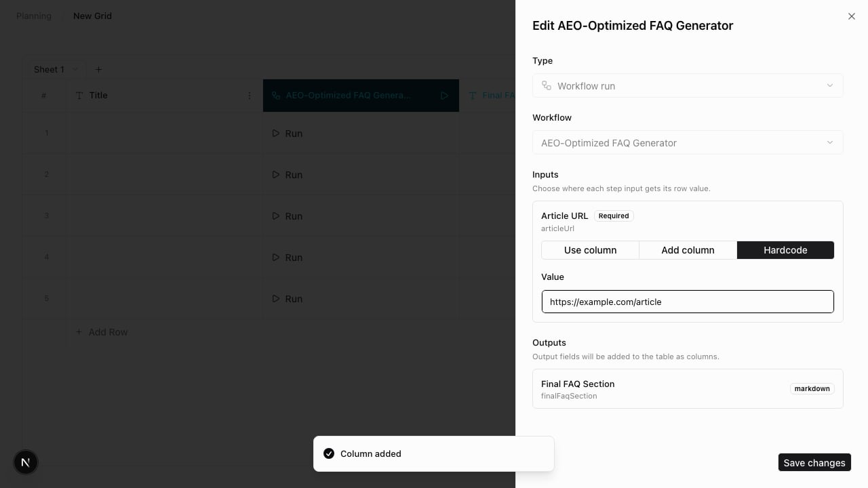Click the Planning breadcrumb link
Screen dimensions: 868x488
point(34,16)
